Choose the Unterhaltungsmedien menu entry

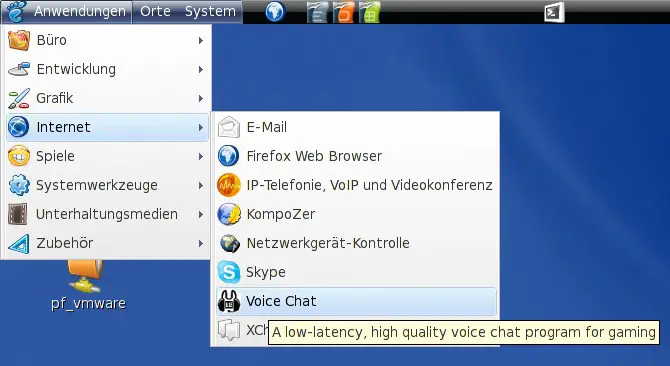click(x=107, y=214)
